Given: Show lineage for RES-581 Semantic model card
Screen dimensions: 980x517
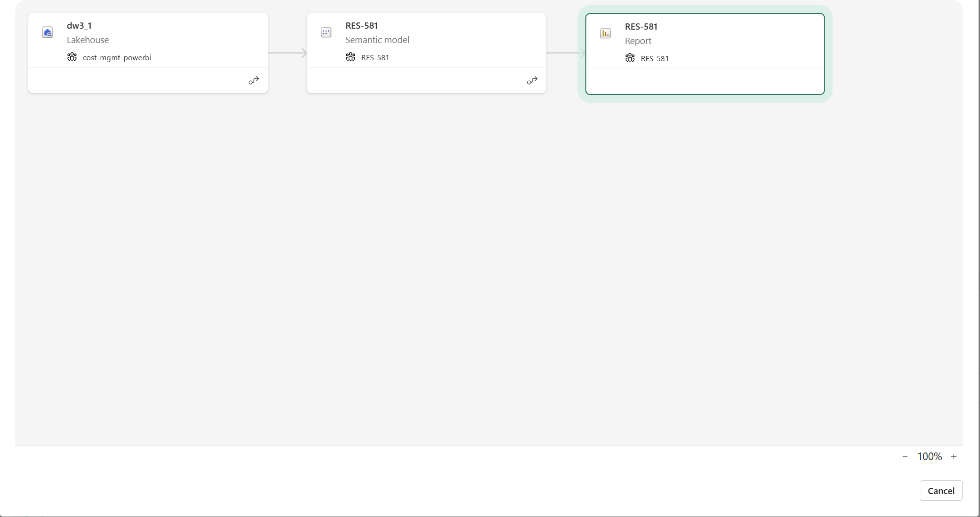Looking at the screenshot, I should point(532,80).
